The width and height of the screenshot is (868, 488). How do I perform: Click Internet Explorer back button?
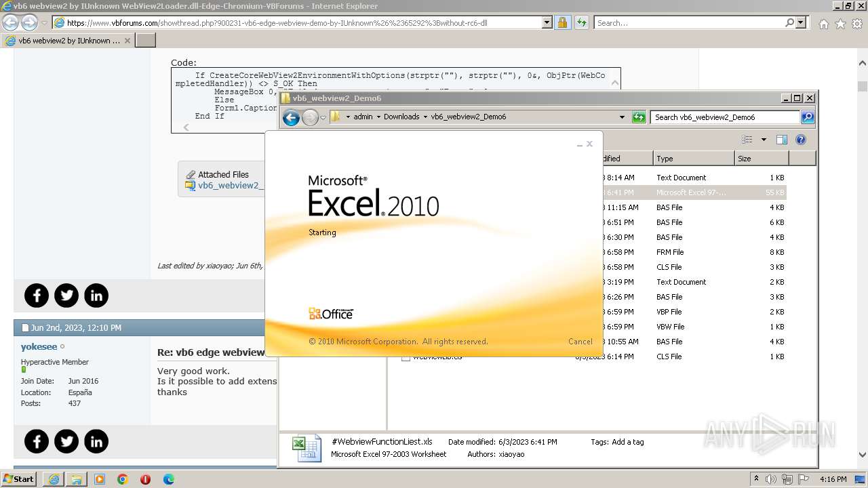10,22
